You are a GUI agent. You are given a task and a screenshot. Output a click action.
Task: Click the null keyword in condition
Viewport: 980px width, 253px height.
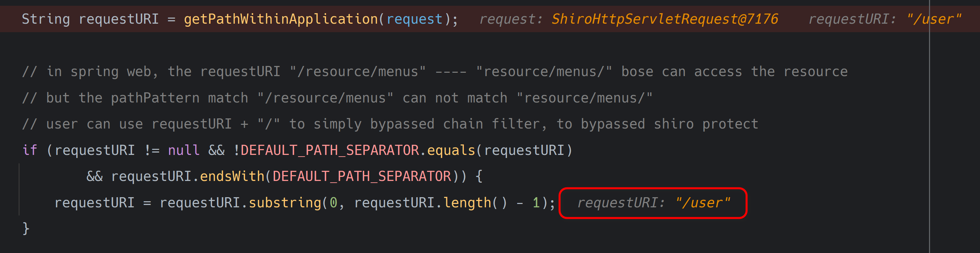[x=184, y=150]
